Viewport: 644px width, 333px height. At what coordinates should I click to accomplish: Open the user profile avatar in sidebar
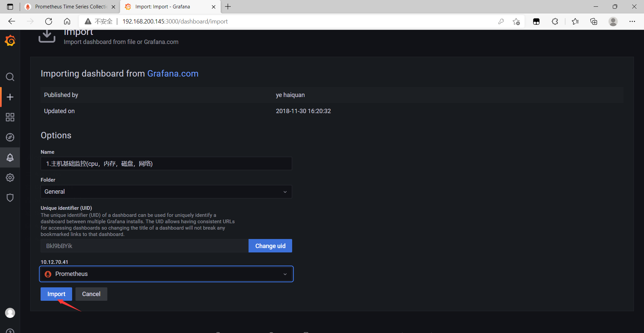click(10, 313)
